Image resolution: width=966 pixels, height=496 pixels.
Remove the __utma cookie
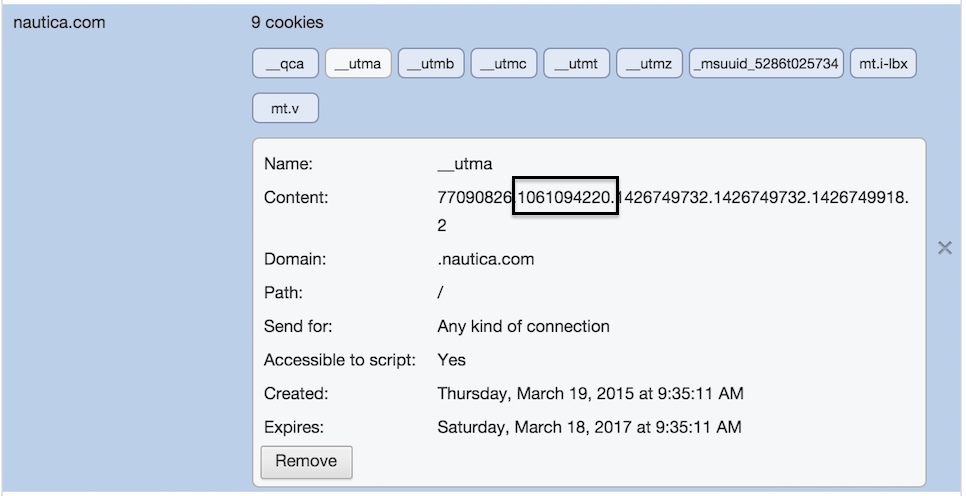pyautogui.click(x=306, y=461)
